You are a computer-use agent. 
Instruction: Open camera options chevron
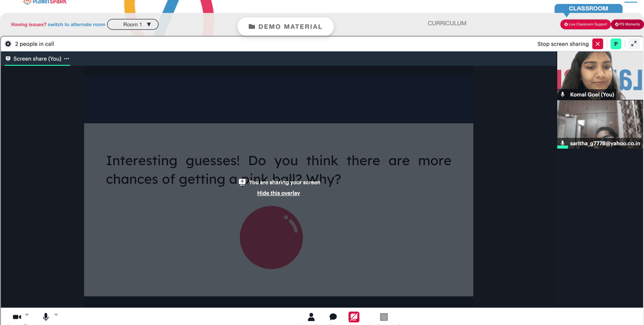(x=26, y=315)
